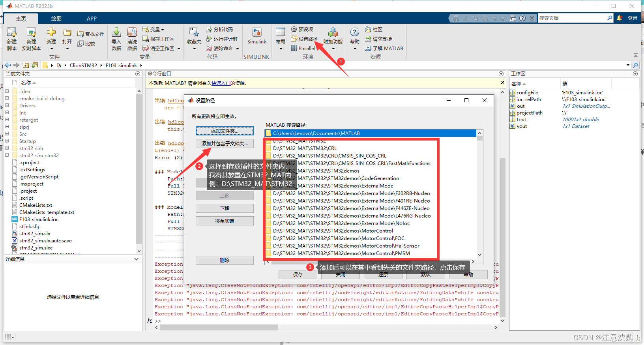
Task: Click Save Workspace (保存工作区)
Action: point(158,39)
